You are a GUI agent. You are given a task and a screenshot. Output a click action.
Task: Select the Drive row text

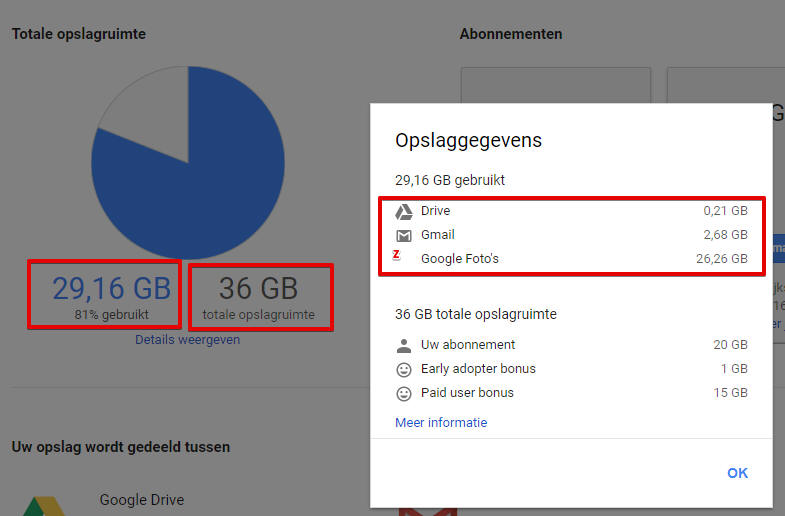click(x=436, y=211)
